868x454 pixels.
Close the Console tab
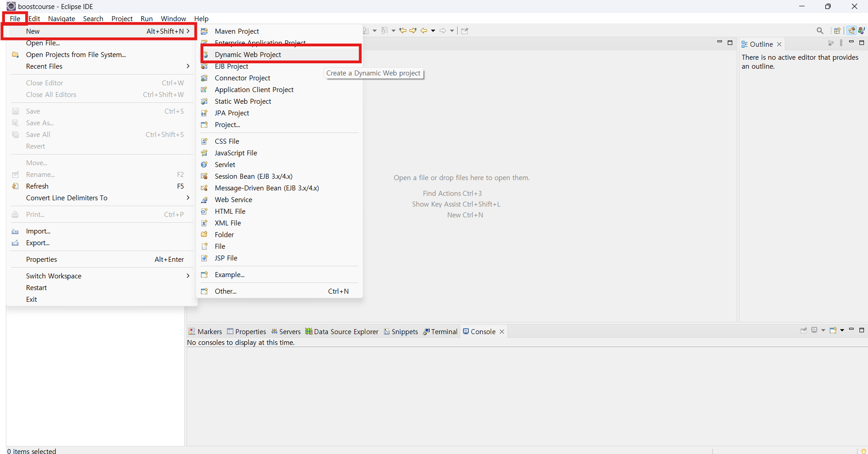tap(502, 331)
